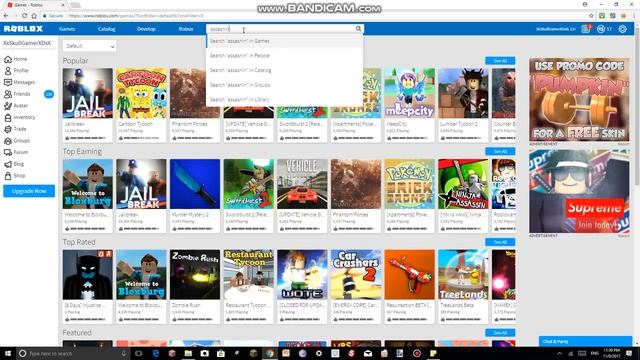Open Task View in taskbar
640x360 pixels.
[138, 353]
